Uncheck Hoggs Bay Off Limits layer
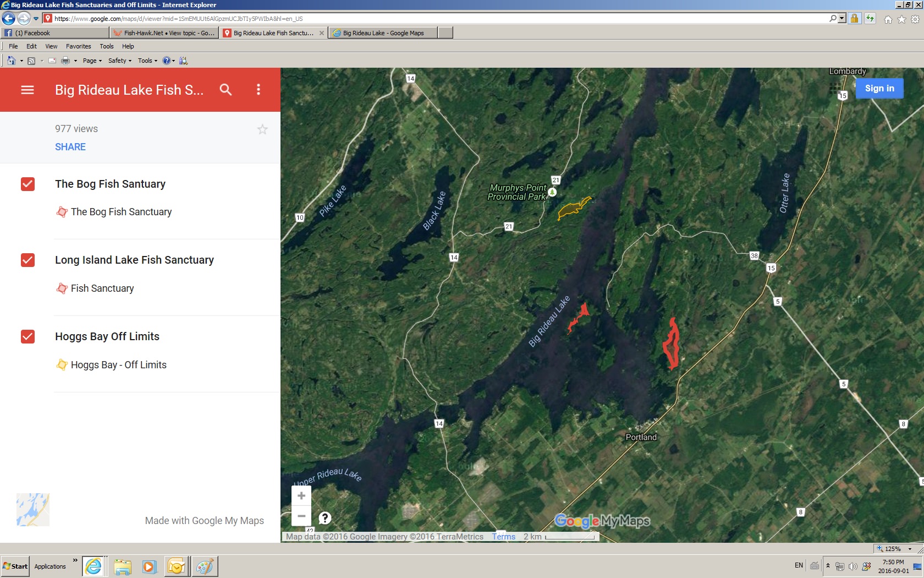Image resolution: width=924 pixels, height=578 pixels. click(28, 336)
